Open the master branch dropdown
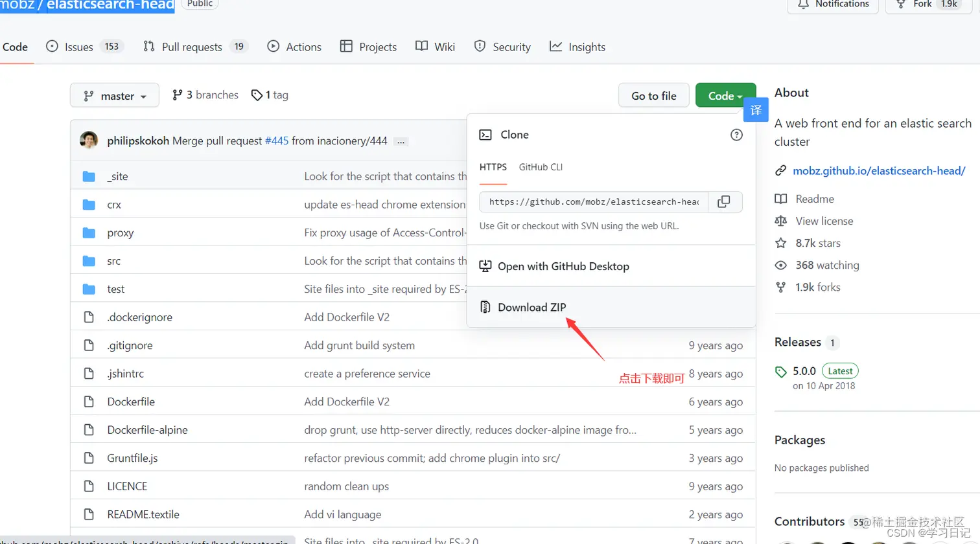 (x=114, y=96)
